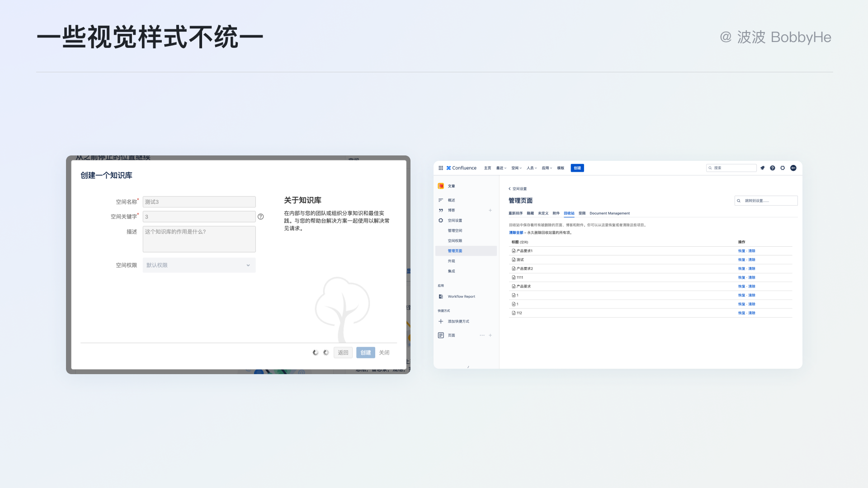Open the Confluence app switcher grid
The height and width of the screenshot is (488, 868).
(441, 168)
